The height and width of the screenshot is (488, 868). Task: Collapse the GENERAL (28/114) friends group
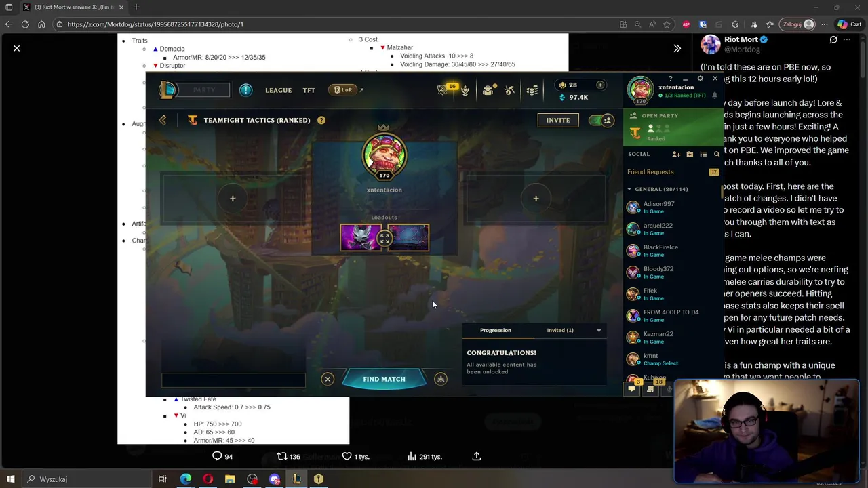pyautogui.click(x=629, y=189)
